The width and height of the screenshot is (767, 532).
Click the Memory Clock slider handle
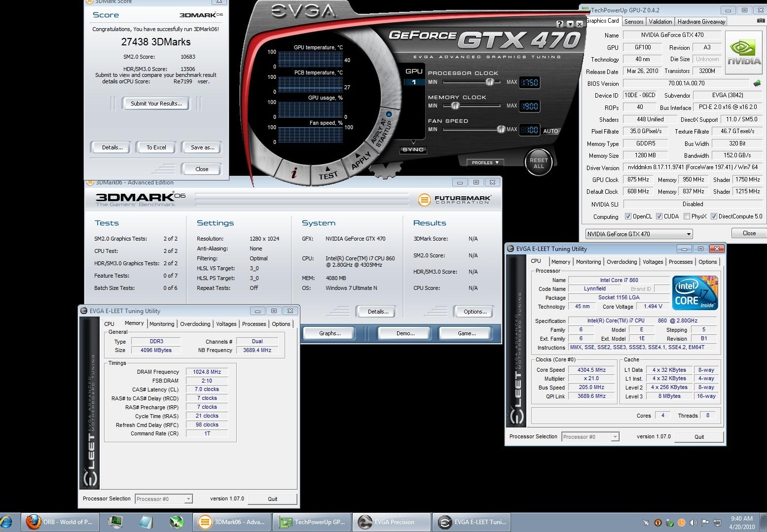[456, 106]
